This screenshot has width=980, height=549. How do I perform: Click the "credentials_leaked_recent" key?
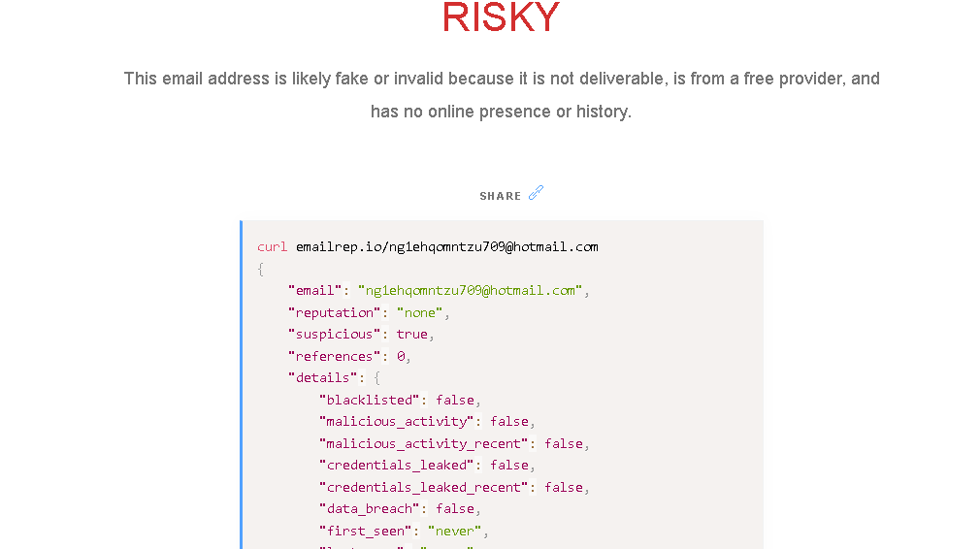pos(424,488)
